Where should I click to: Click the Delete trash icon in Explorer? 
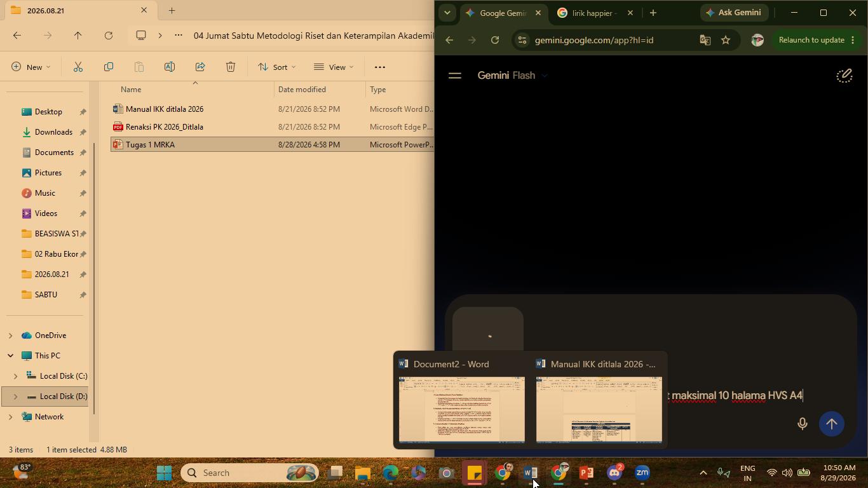pos(231,67)
